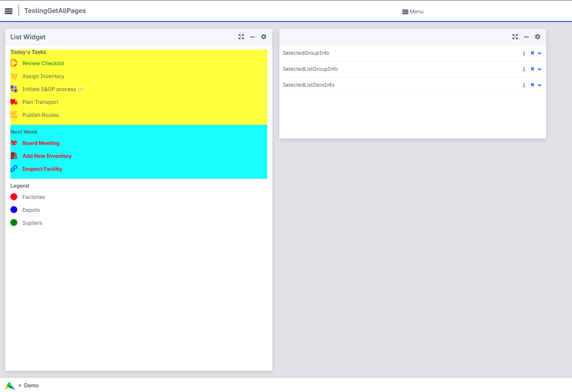Open the Initiate S&OP process item

click(49, 89)
